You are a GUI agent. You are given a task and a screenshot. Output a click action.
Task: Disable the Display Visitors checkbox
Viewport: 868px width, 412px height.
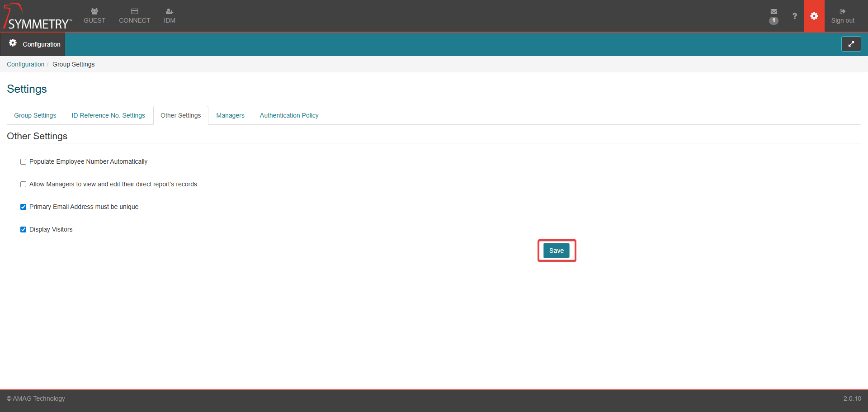coord(24,230)
